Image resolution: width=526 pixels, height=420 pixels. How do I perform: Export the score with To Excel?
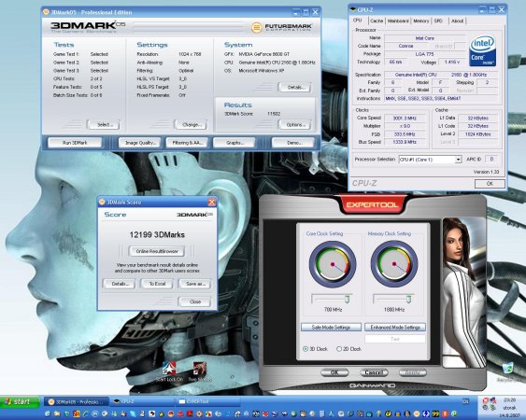pyautogui.click(x=157, y=284)
